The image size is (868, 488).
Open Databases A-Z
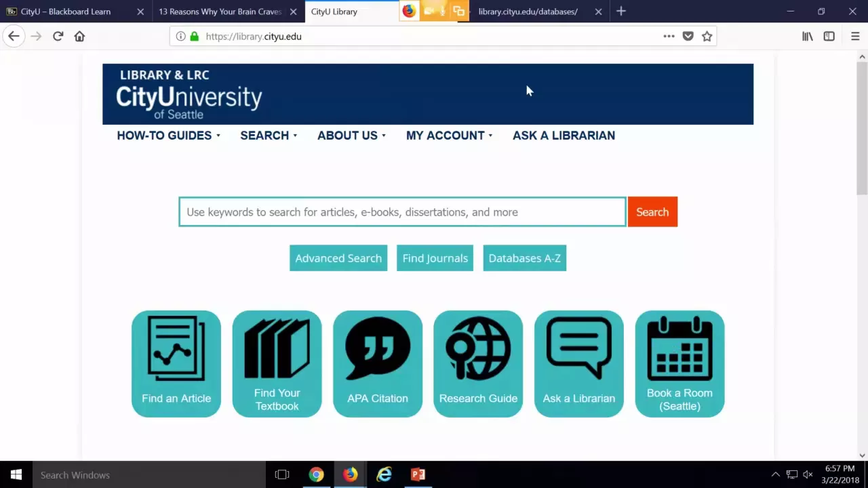[x=524, y=258]
